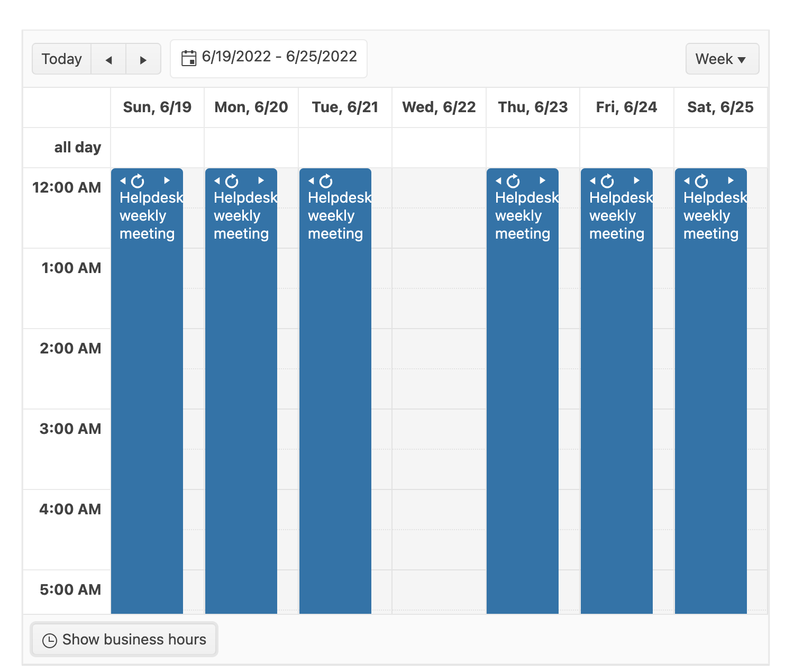Click recurrence icon on Sunday's meeting
Screen dimensions: 785x672
tap(138, 181)
